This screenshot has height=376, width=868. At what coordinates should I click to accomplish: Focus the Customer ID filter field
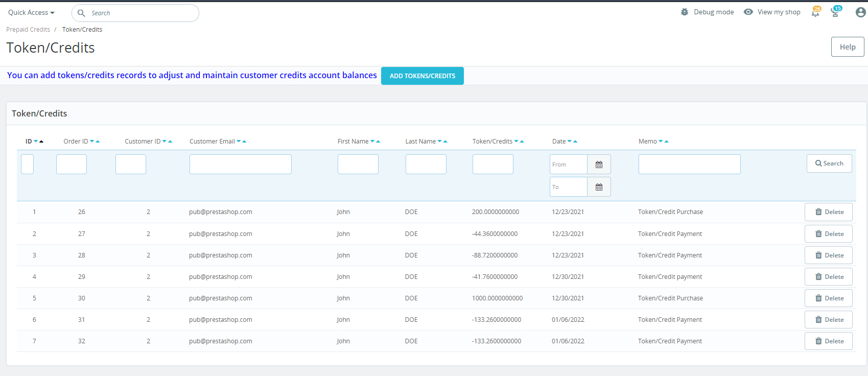(x=131, y=165)
